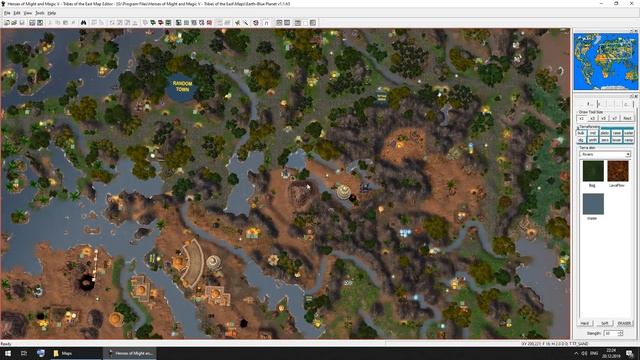Select the Rect draw tool shape
The height and width of the screenshot is (360, 640).
(627, 118)
